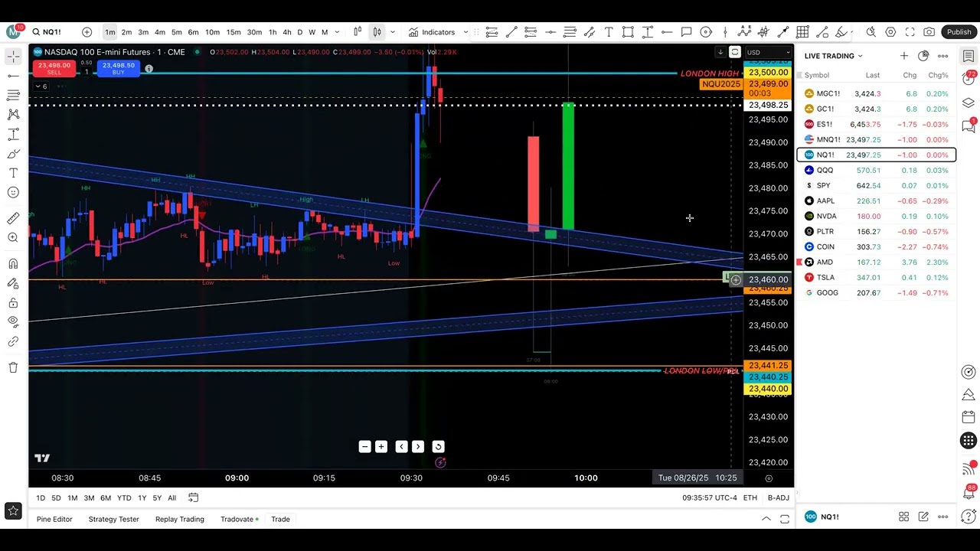Enter fullscreen mode icon
Viewport: 980px width, 551px height.
coord(910,32)
